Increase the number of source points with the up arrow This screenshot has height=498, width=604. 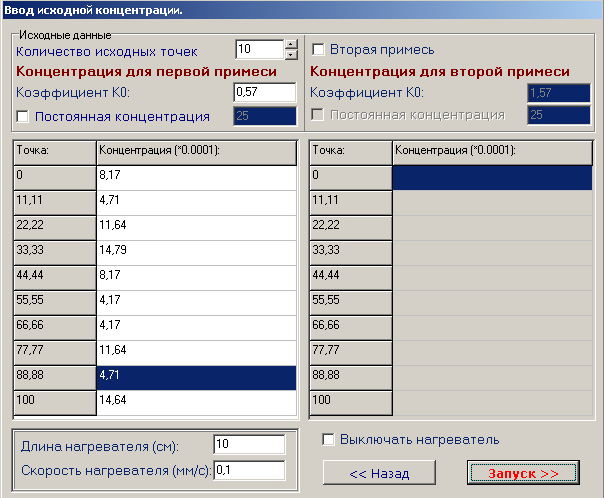pyautogui.click(x=291, y=44)
